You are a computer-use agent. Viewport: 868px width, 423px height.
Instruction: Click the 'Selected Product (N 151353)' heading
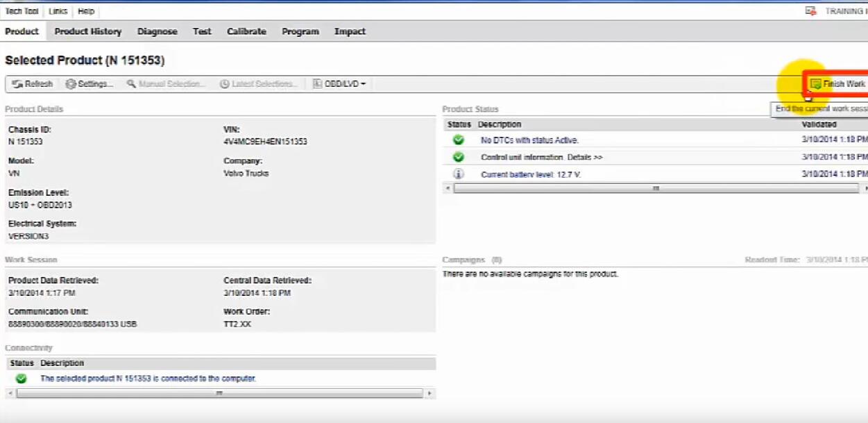pyautogui.click(x=85, y=60)
